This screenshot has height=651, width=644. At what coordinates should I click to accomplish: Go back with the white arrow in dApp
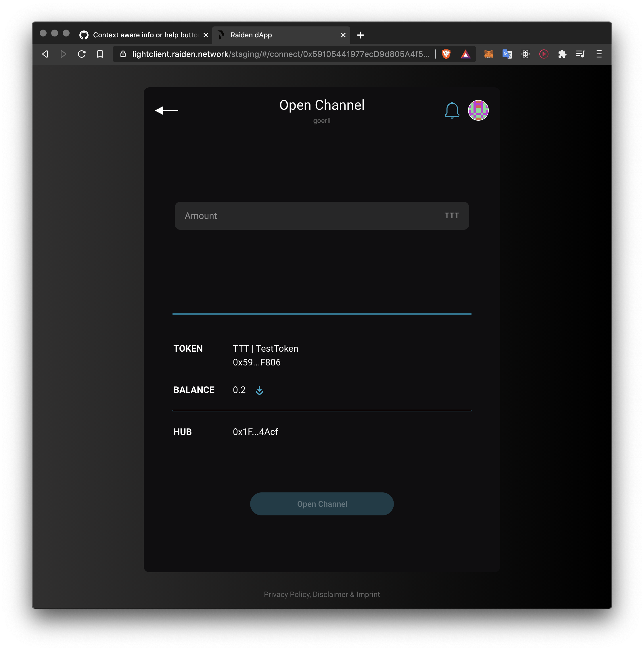pyautogui.click(x=166, y=110)
